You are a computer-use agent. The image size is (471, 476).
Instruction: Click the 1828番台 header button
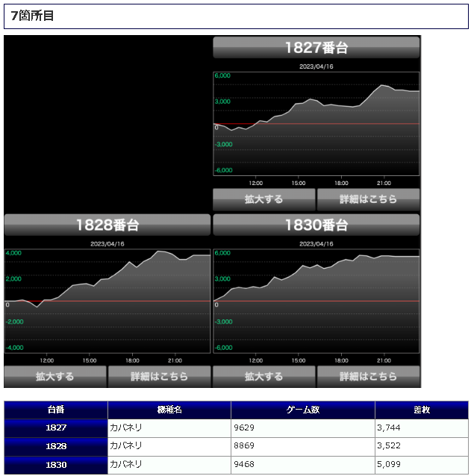(107, 225)
